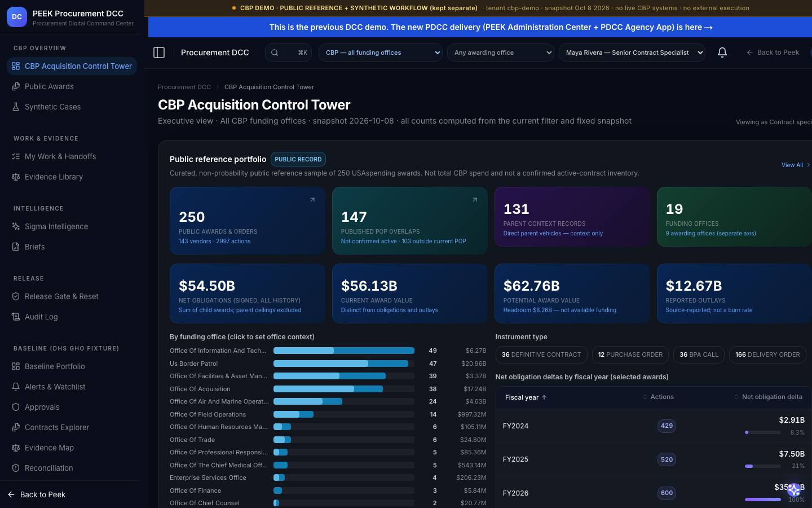Select Contracts Explorer in sidebar

[x=72, y=427]
